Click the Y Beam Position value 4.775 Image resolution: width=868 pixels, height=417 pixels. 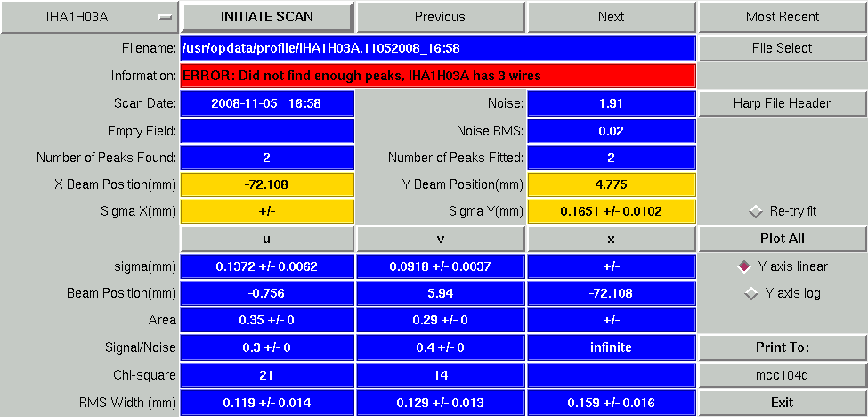[x=611, y=185]
